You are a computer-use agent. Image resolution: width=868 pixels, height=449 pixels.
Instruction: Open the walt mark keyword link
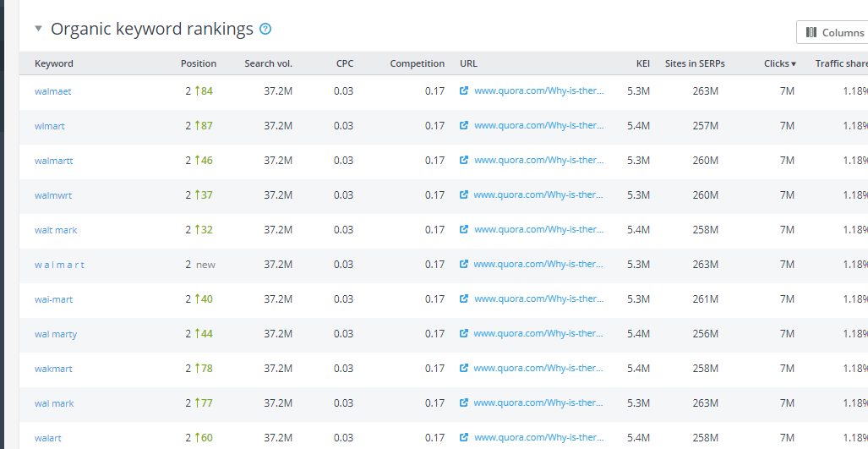56,230
